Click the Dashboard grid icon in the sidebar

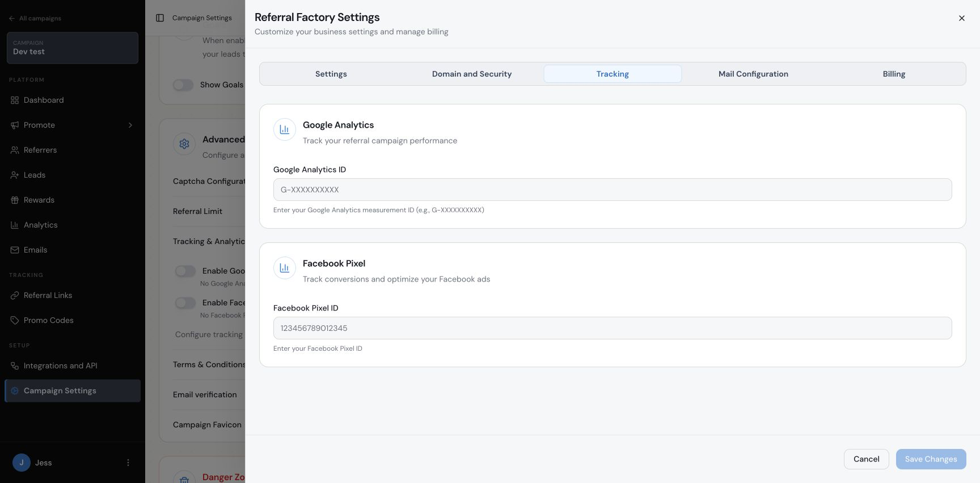pos(15,100)
